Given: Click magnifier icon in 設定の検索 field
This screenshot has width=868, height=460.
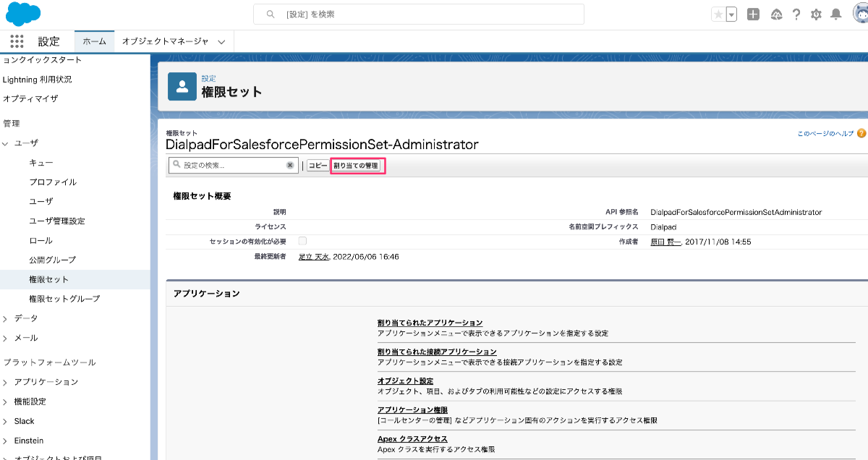Looking at the screenshot, I should point(176,166).
